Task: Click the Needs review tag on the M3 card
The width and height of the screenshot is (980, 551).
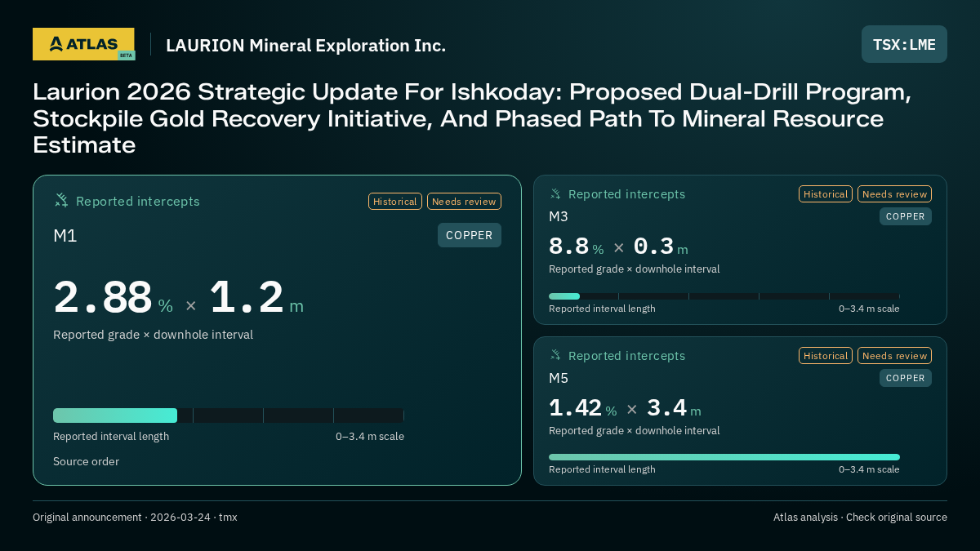Action: (894, 194)
